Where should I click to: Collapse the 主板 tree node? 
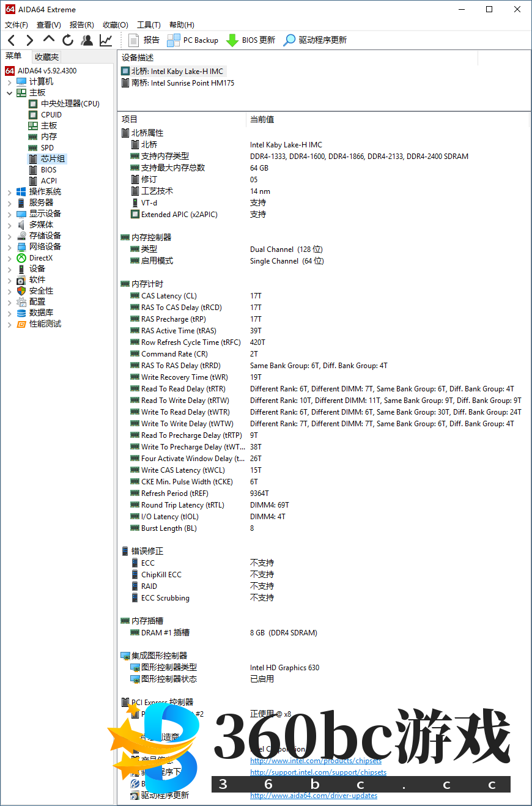pyautogui.click(x=9, y=93)
